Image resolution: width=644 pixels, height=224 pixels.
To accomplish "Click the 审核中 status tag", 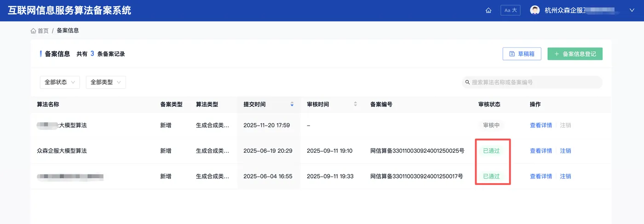I will 491,125.
